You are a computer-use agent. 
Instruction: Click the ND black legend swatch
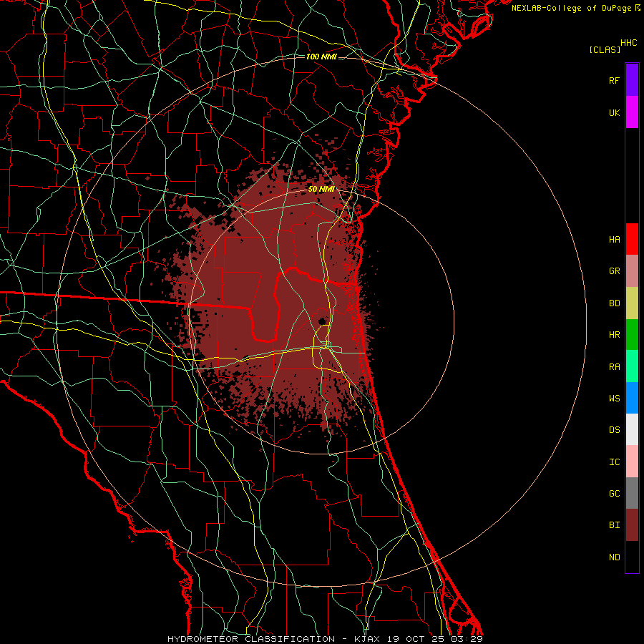pos(632,557)
